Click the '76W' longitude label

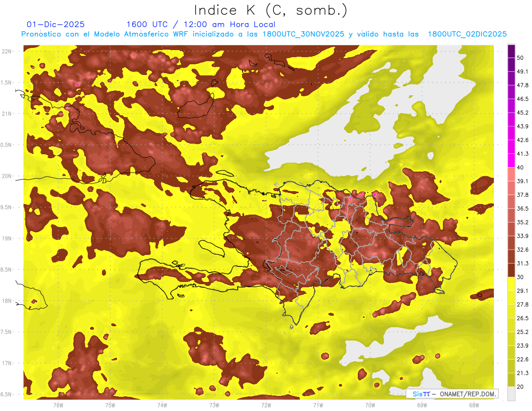tap(58, 405)
